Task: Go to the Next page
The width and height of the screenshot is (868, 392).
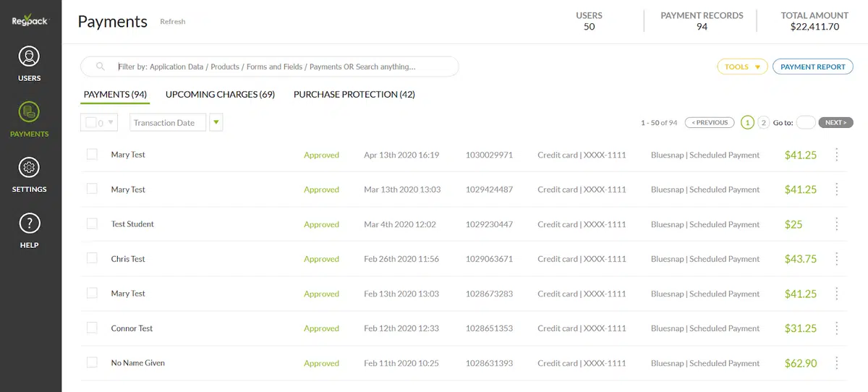Action: 835,123
